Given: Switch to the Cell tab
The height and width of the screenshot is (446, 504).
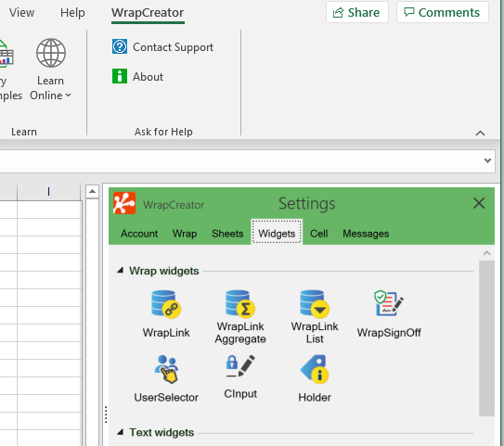Looking at the screenshot, I should [319, 234].
